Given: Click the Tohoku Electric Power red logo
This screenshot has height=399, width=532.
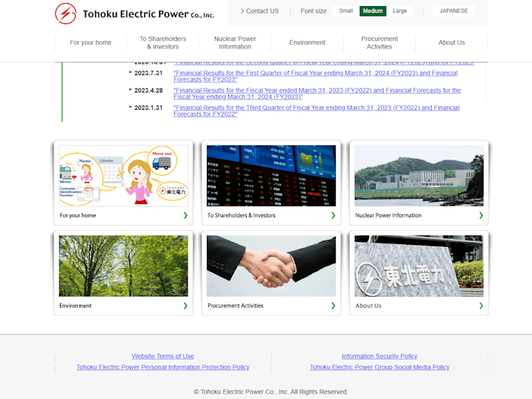Looking at the screenshot, I should tap(66, 13).
